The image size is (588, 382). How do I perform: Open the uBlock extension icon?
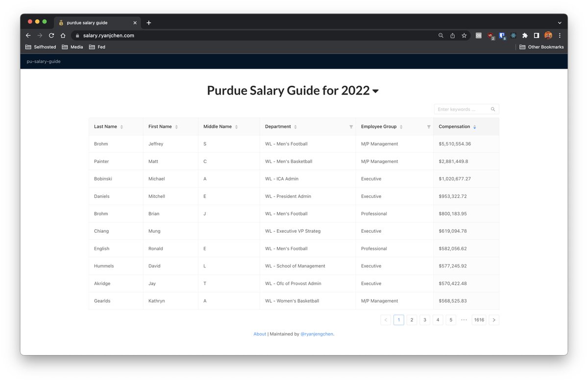click(491, 36)
